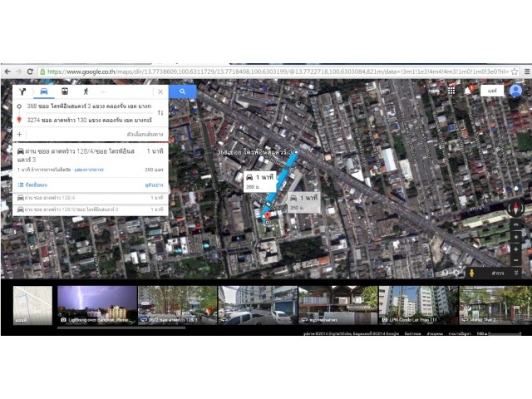Screen dimensions: 532x399
Task: Click the preview link in route card
Action: 154,185
